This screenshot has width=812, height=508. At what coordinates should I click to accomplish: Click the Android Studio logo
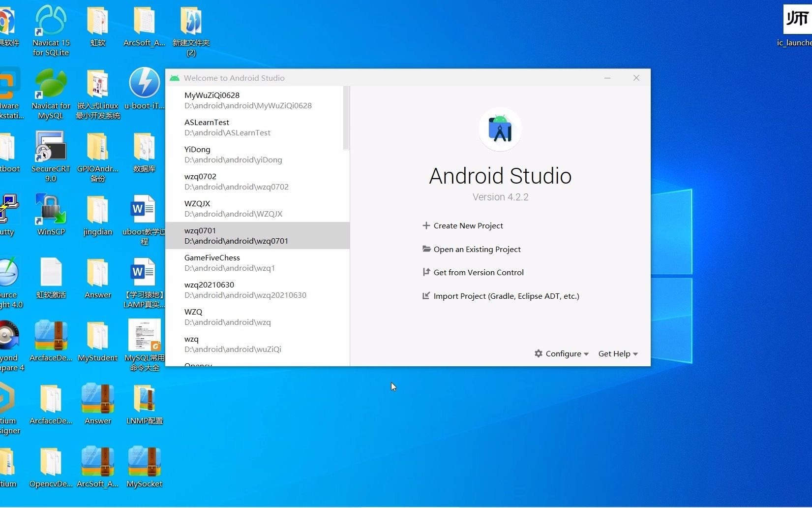coord(500,129)
